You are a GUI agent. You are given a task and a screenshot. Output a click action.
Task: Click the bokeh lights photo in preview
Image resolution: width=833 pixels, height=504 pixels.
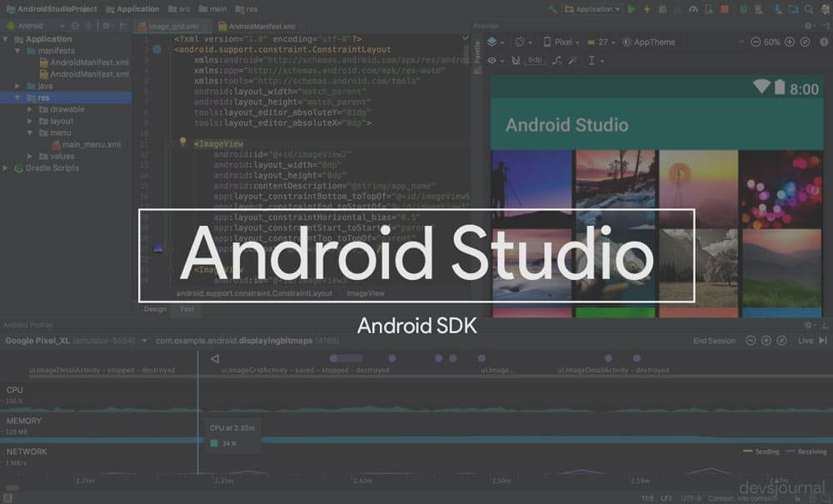pyautogui.click(x=781, y=189)
